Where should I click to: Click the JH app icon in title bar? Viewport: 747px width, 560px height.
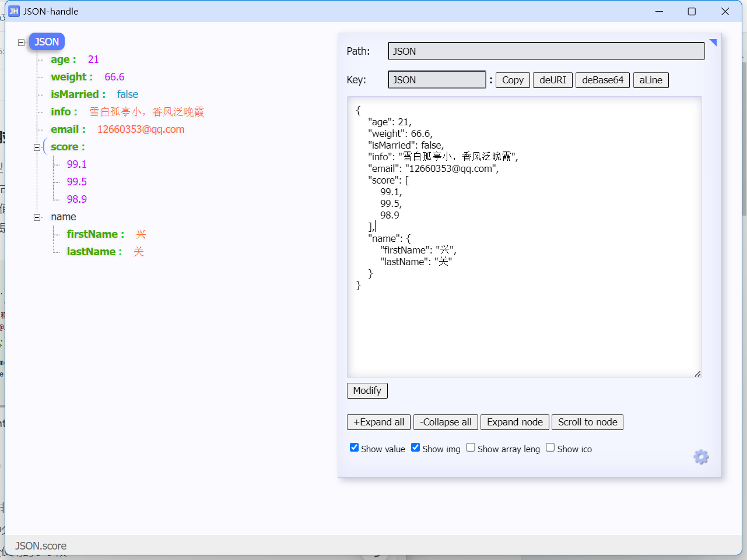(14, 11)
